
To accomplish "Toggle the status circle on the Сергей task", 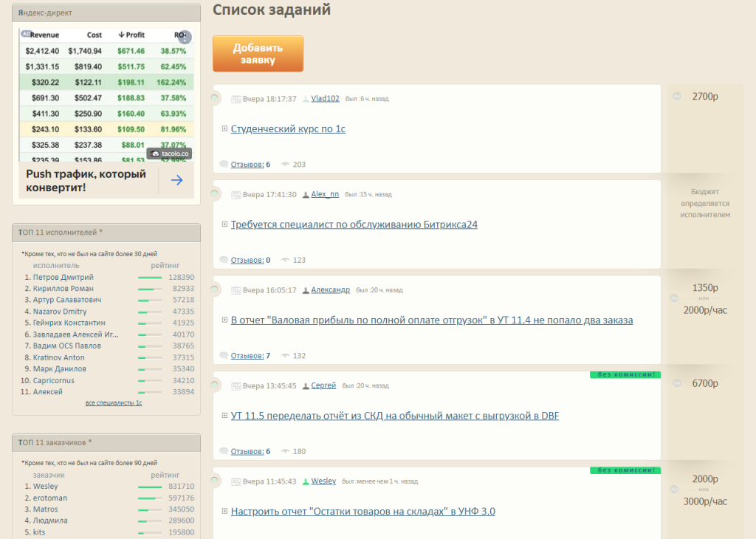I will pyautogui.click(x=215, y=385).
